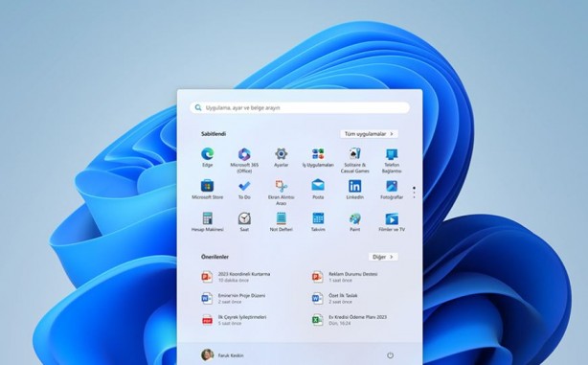Screen dimensions: 588x365
Task: Launch the LinkedIn app
Action: coord(354,186)
